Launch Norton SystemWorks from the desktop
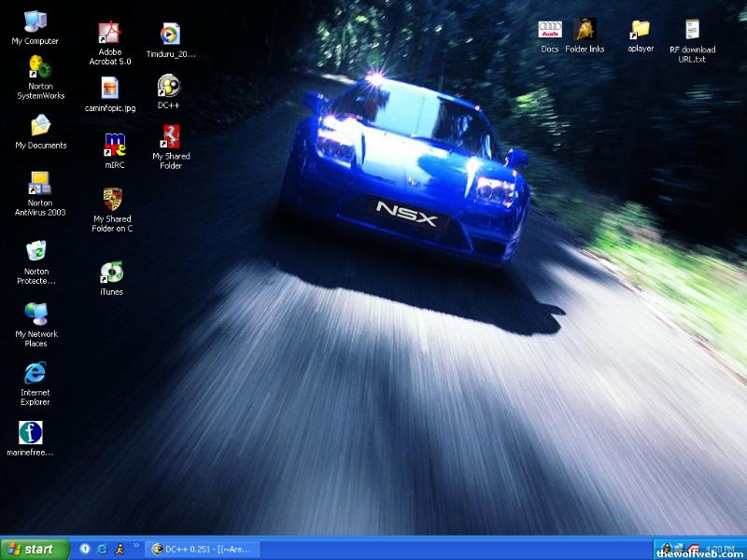Screen dimensions: 747x560 pyautogui.click(x=40, y=68)
